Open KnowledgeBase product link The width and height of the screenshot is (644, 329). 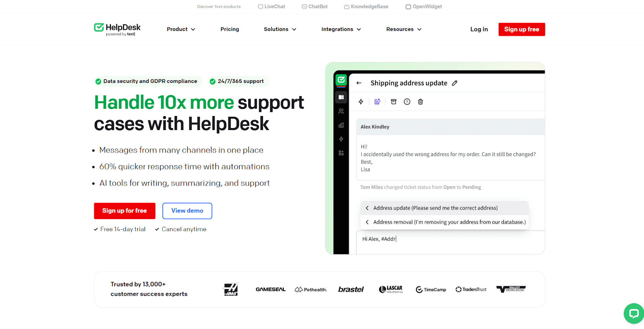[x=366, y=6]
